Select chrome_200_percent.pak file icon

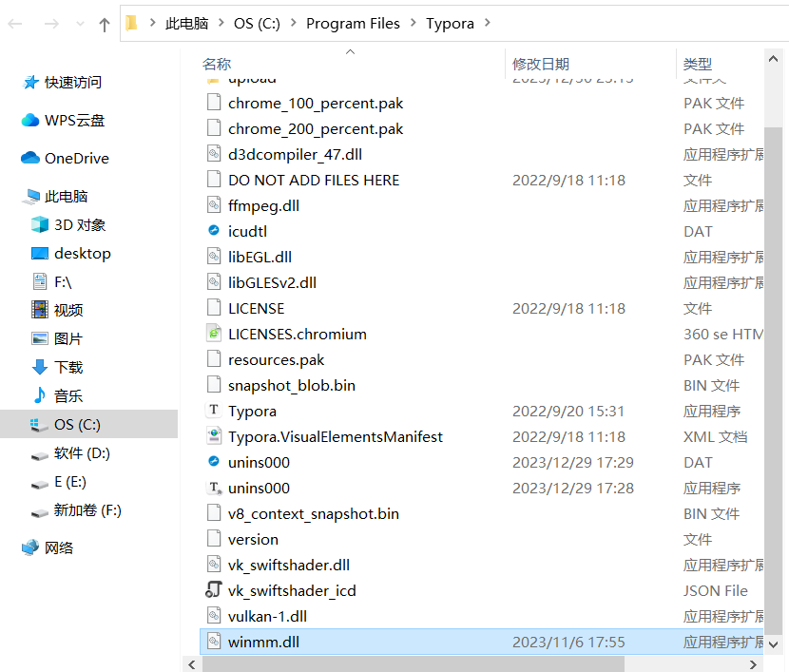(x=214, y=127)
